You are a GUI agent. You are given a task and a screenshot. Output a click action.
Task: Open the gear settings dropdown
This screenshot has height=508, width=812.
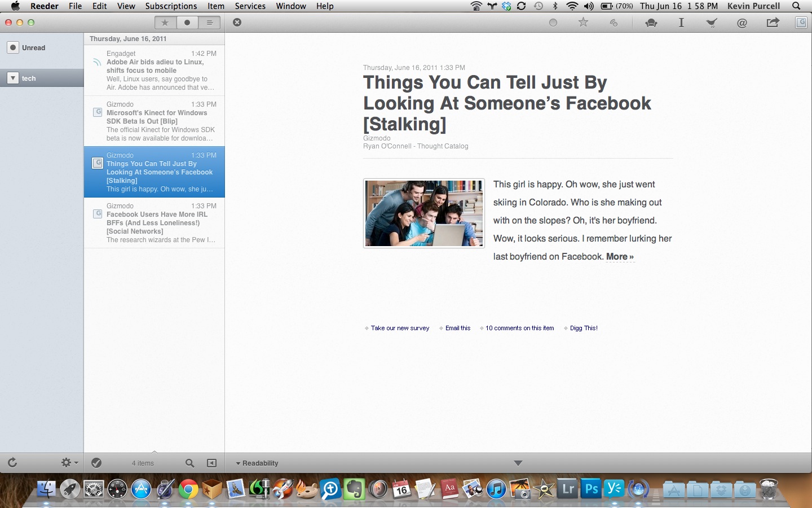pos(69,463)
